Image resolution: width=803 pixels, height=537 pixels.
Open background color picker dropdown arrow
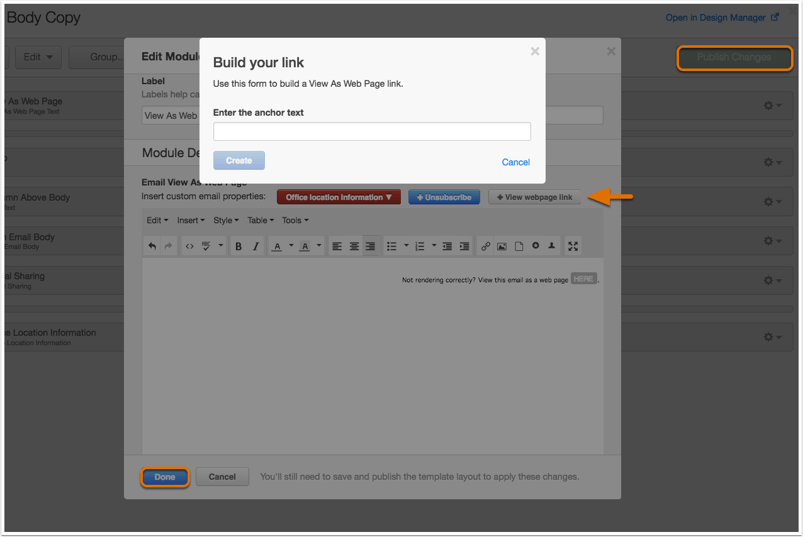(319, 246)
